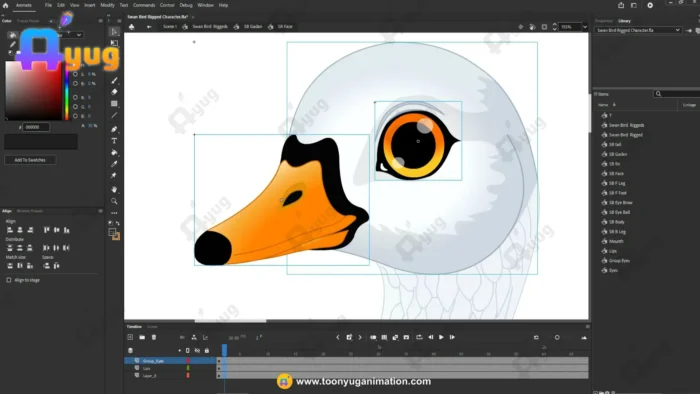The image size is (700, 394).
Task: Click the quick share upload icon
Action: coord(621,5)
